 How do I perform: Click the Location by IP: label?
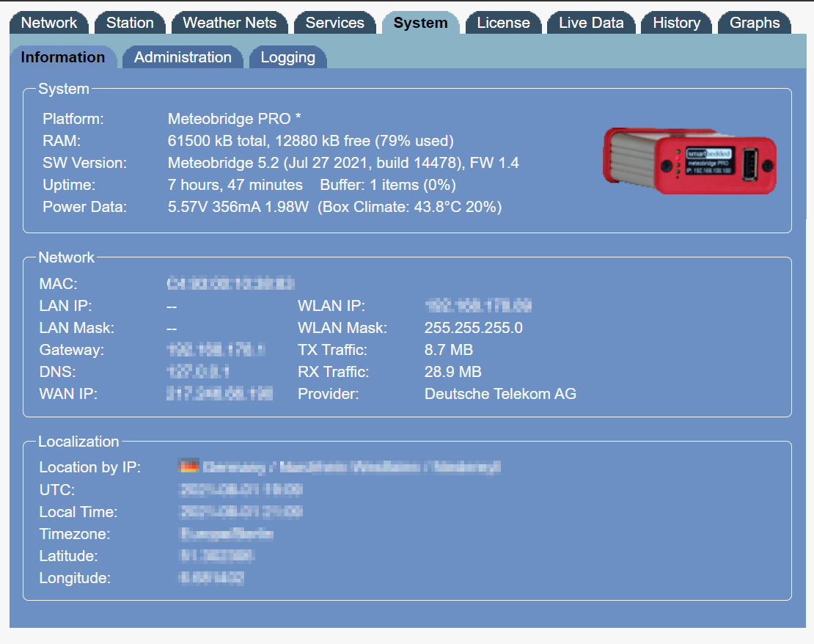[x=90, y=467]
